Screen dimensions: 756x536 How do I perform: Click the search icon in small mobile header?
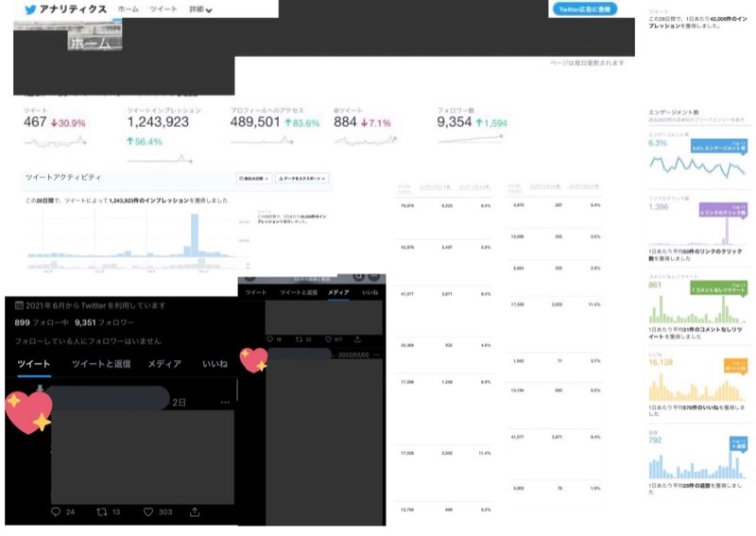pyautogui.click(x=358, y=276)
